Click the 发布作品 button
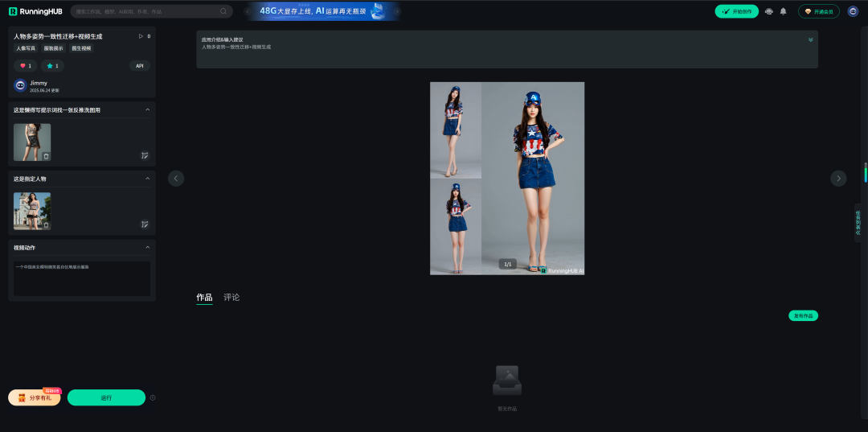868x432 pixels. pos(803,315)
